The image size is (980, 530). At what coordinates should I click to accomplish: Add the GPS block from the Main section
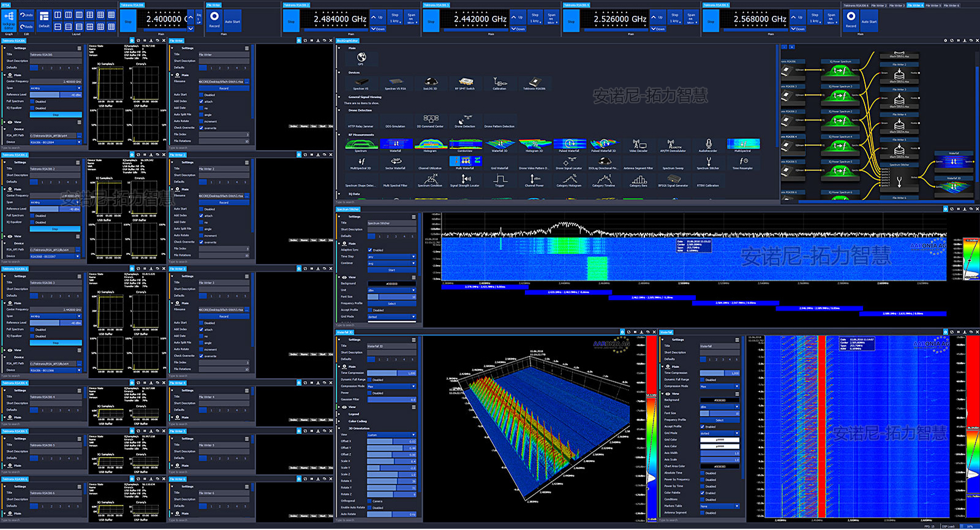click(361, 58)
